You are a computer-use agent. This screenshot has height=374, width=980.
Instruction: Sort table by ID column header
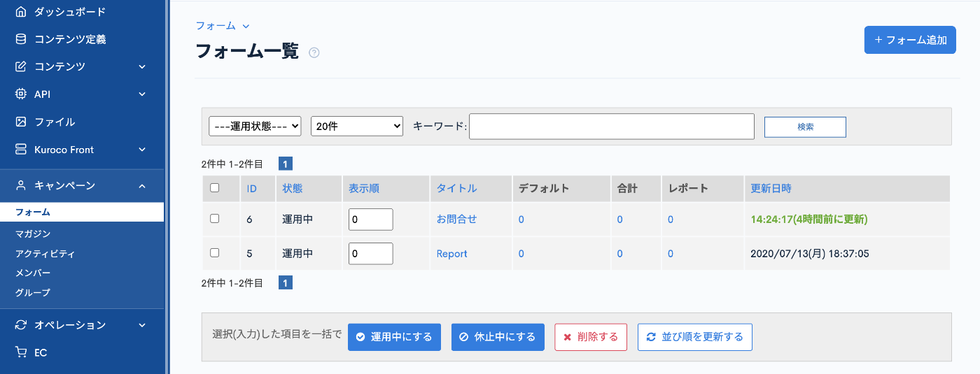coord(252,188)
